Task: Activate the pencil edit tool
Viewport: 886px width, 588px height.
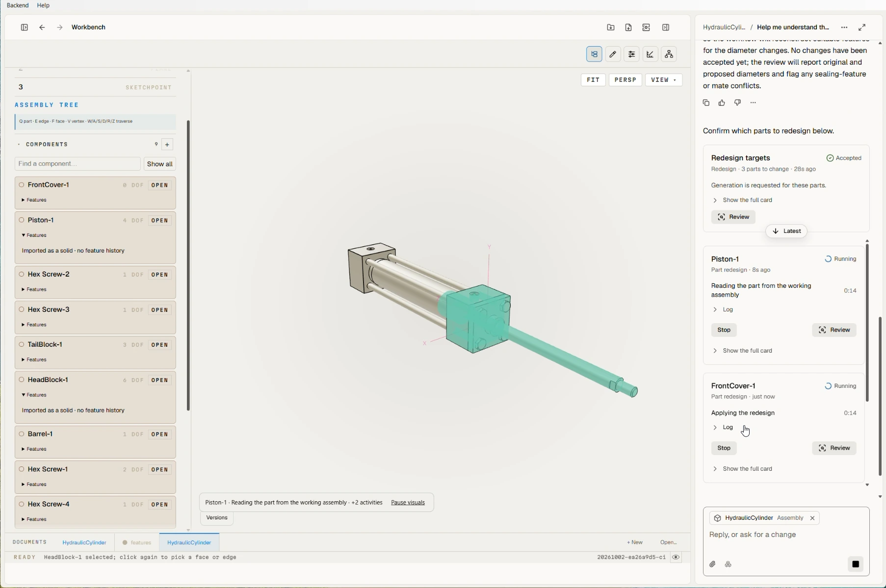Action: (x=613, y=54)
